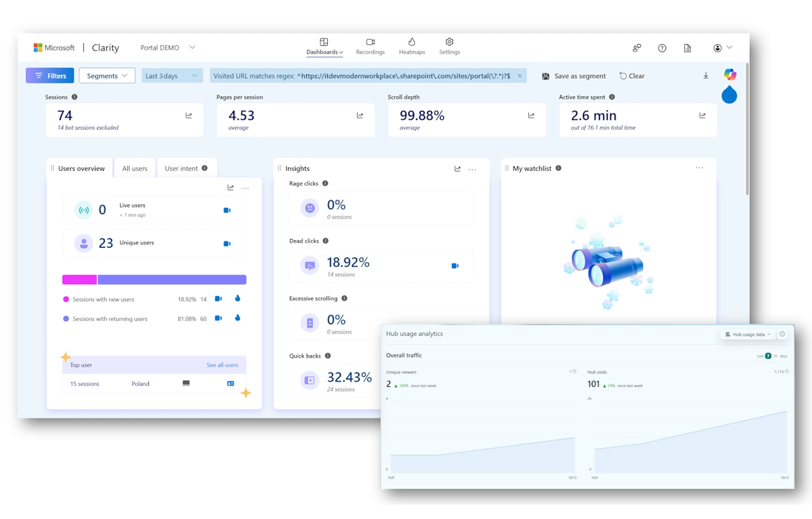This screenshot has height=519, width=812.
Task: Switch to the All users tab
Action: (135, 168)
